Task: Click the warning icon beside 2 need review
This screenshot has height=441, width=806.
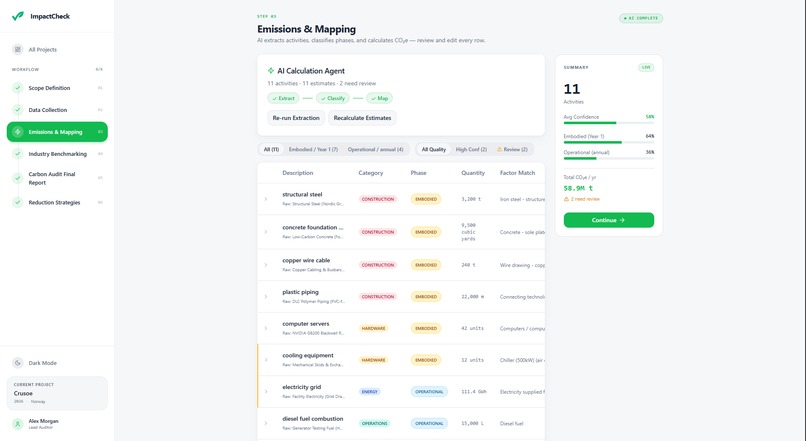Action: tap(566, 199)
